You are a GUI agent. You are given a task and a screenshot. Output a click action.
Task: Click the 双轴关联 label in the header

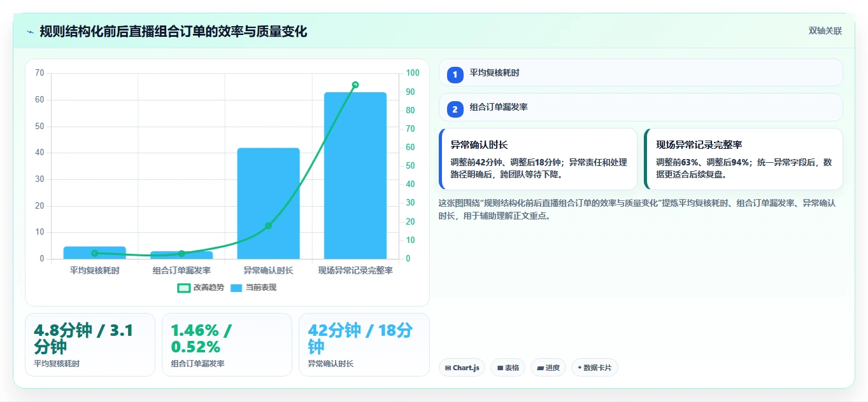[825, 31]
